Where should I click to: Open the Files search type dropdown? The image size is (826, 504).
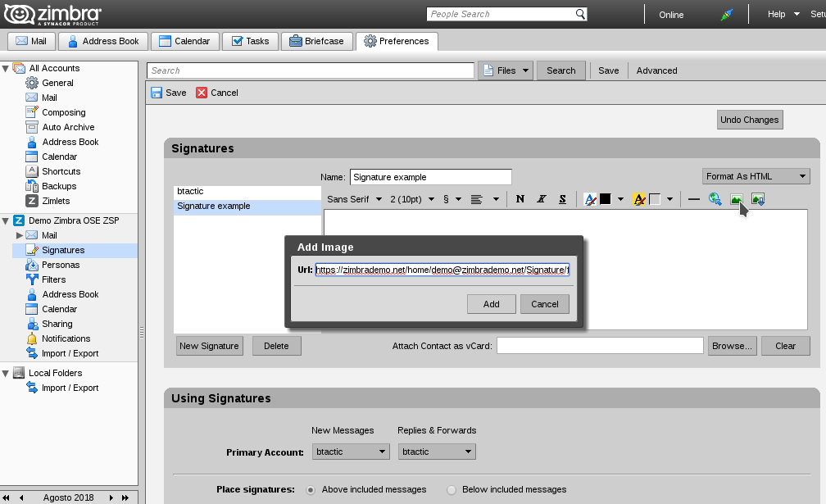pos(506,70)
